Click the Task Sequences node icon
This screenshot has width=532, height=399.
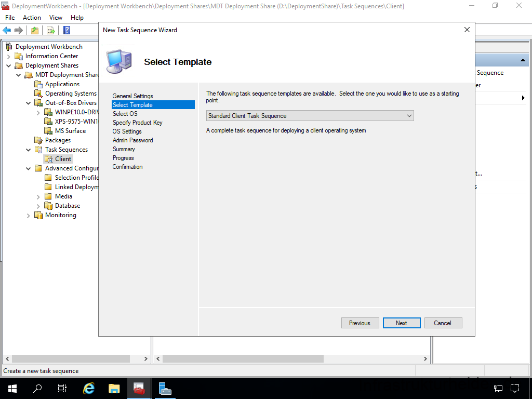pyautogui.click(x=38, y=150)
